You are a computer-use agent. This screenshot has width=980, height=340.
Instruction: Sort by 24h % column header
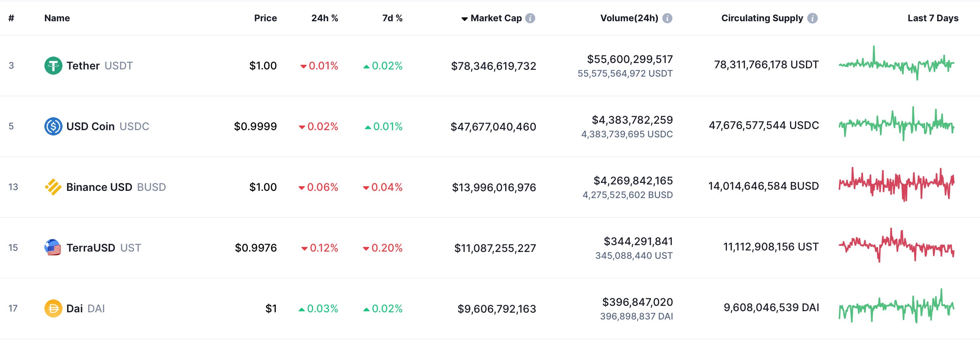click(324, 18)
